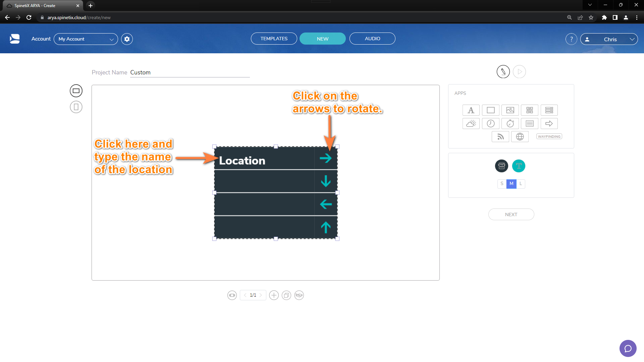Select the RSS feed app
The image size is (644, 362).
(500, 136)
